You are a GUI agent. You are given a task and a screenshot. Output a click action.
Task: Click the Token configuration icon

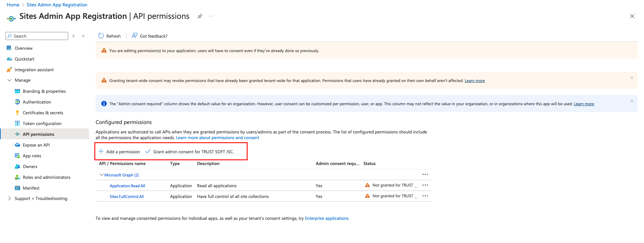tap(17, 123)
